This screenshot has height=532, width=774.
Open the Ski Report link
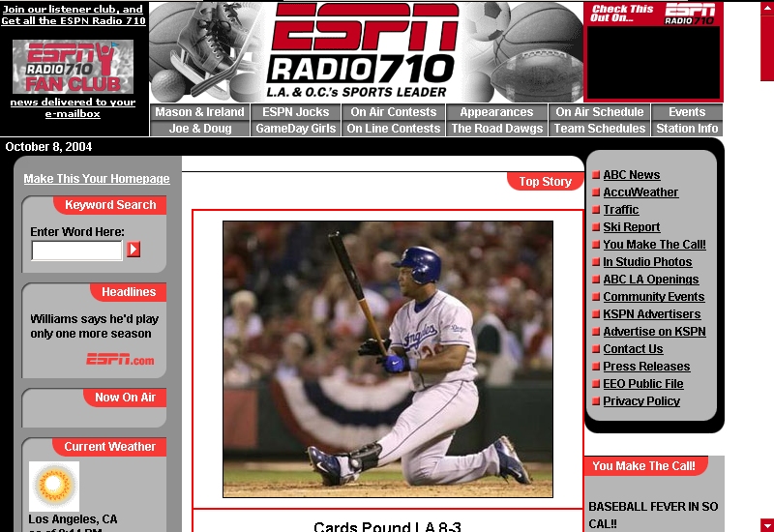631,227
